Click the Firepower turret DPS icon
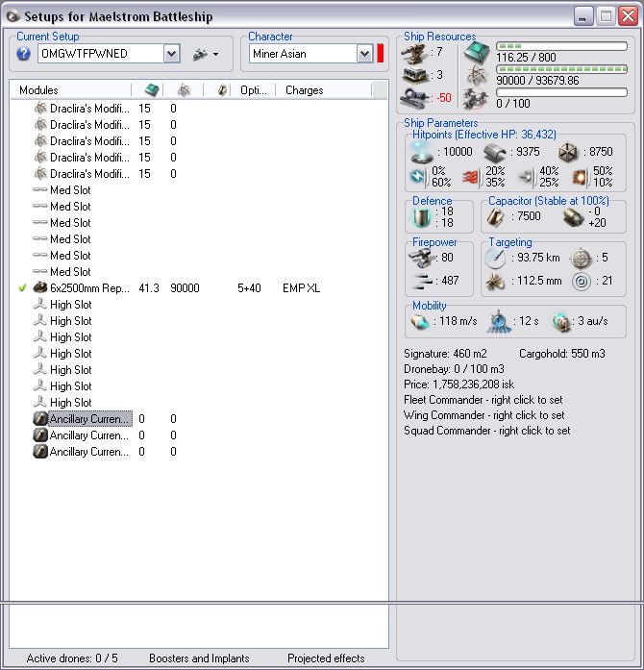The height and width of the screenshot is (670, 644). [x=420, y=258]
